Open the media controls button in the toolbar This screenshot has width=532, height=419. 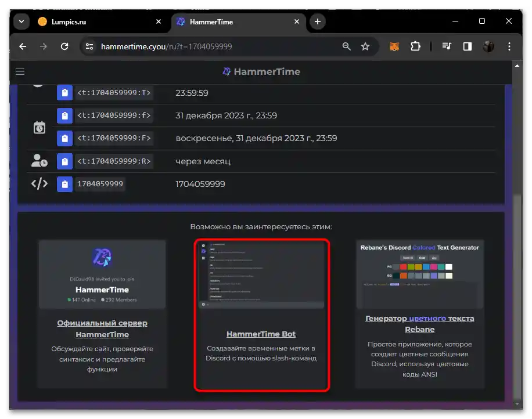click(446, 46)
